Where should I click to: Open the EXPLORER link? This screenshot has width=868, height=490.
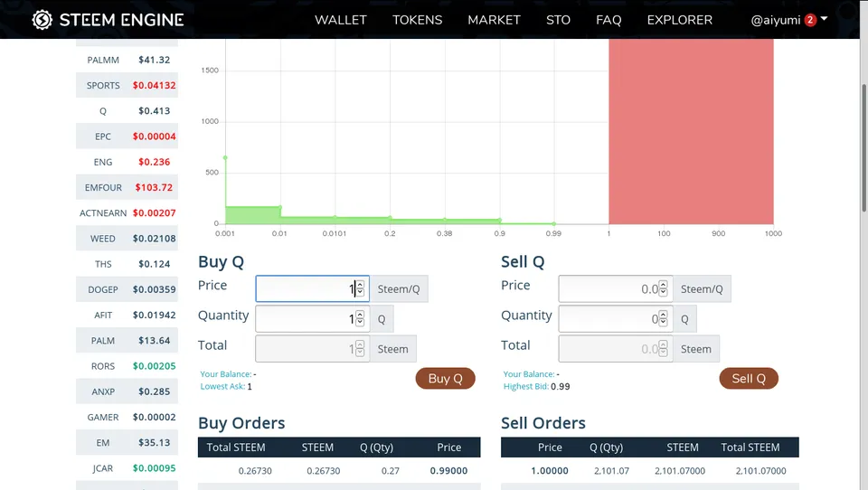(680, 20)
